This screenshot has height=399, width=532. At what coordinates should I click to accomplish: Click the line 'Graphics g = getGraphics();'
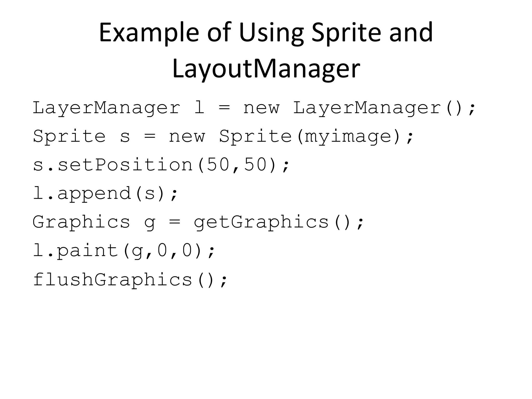pos(198,223)
